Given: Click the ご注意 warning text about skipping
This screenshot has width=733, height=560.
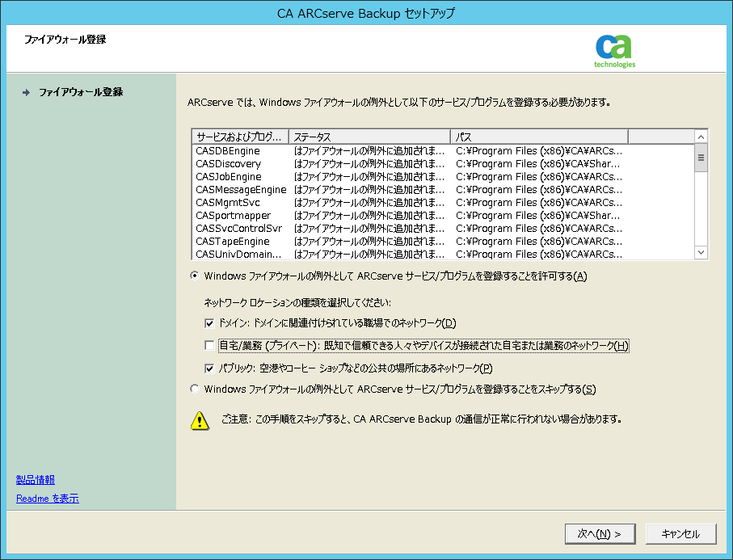Looking at the screenshot, I should 422,419.
